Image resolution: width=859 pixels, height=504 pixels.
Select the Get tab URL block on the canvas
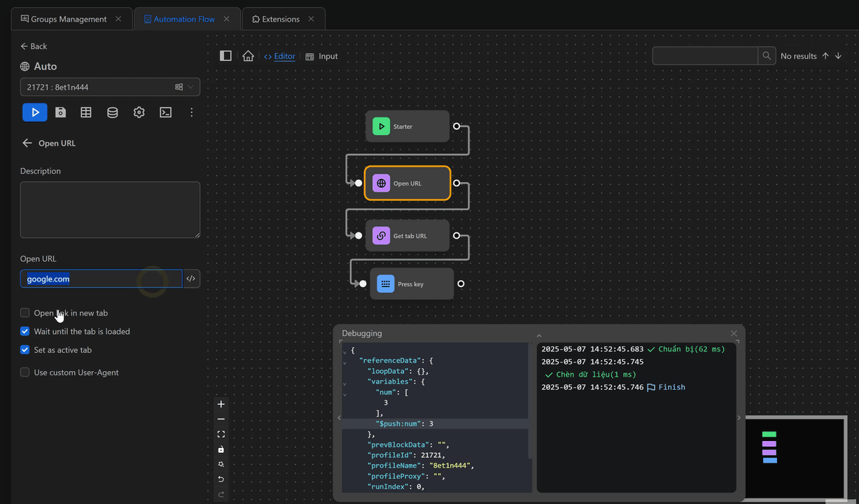pos(409,235)
